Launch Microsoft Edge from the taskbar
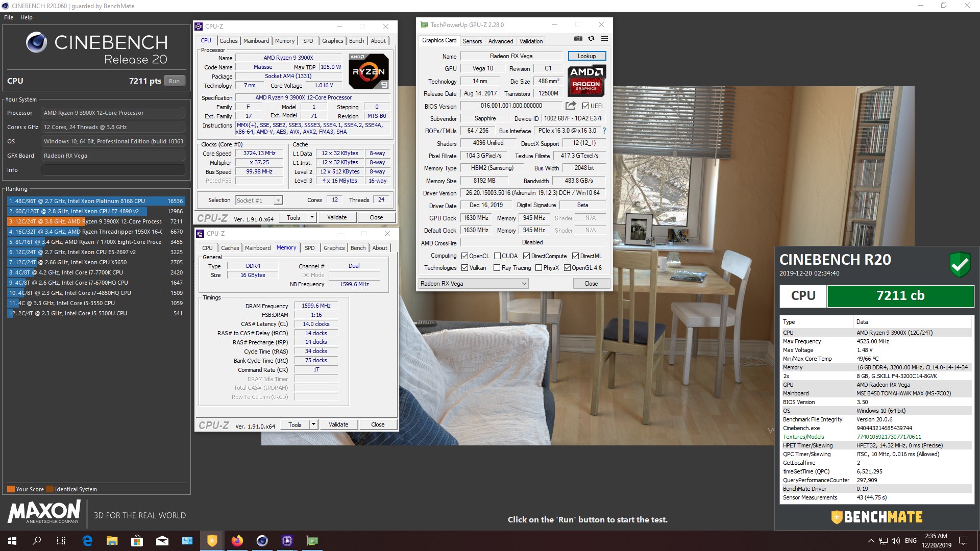 point(87,541)
